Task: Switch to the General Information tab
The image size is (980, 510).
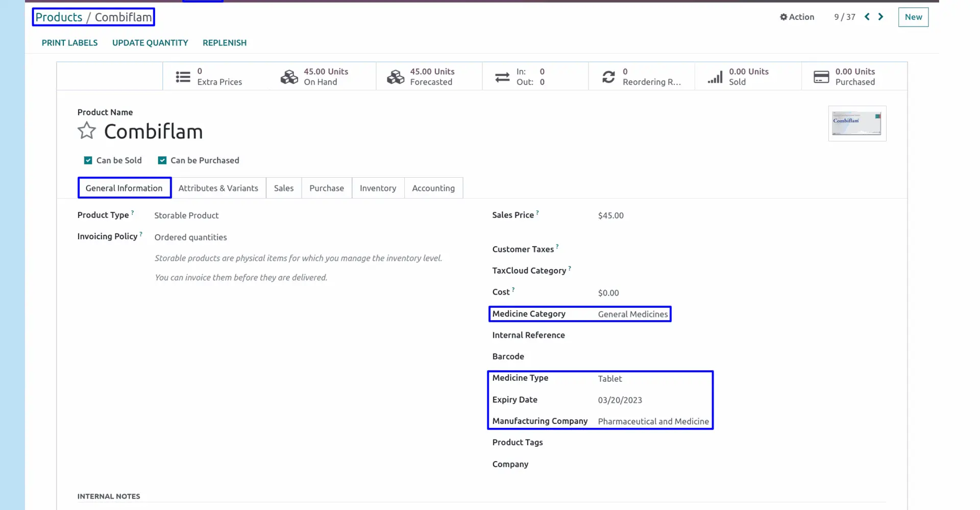Action: tap(124, 188)
